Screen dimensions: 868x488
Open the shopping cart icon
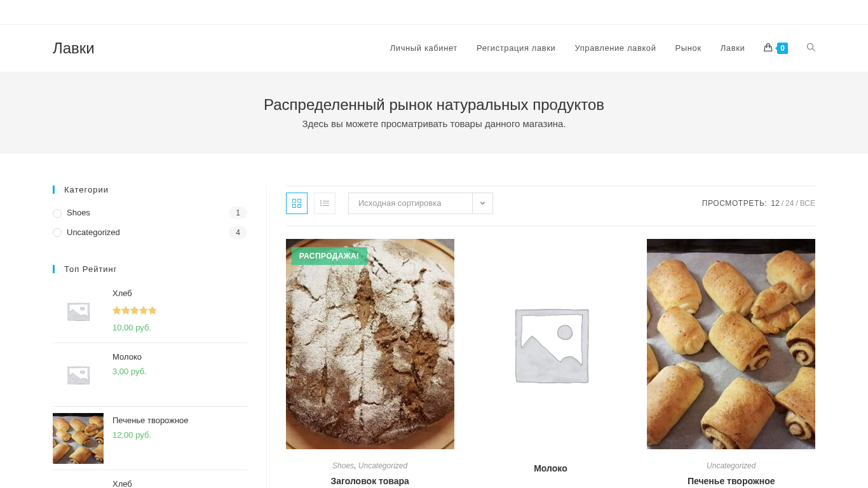(x=768, y=48)
